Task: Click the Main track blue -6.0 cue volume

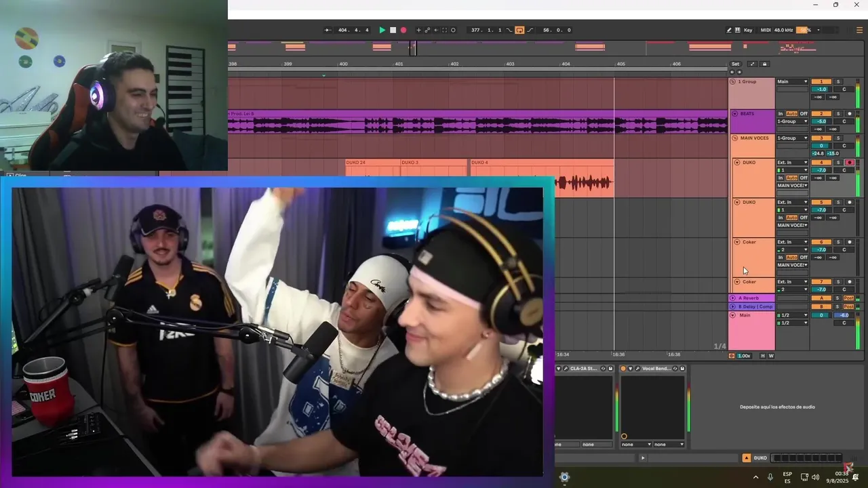Action: [844, 315]
